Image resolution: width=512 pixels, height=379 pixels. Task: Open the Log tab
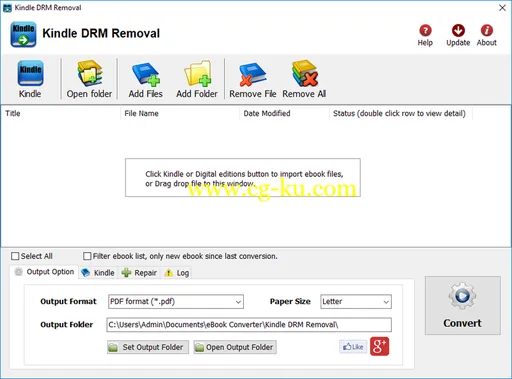(x=177, y=273)
